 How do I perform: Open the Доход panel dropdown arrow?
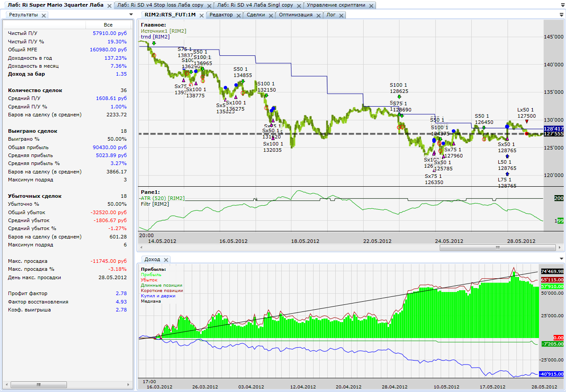[x=562, y=259]
